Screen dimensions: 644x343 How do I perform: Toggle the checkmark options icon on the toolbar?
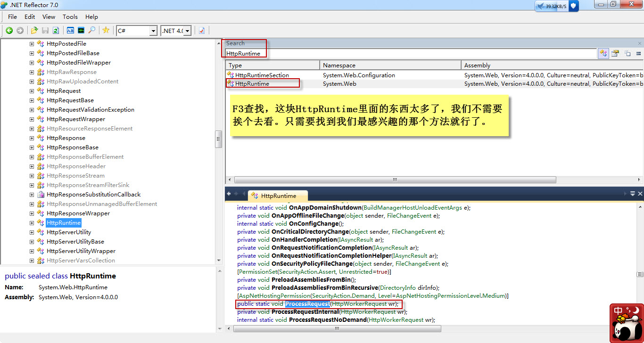[201, 30]
